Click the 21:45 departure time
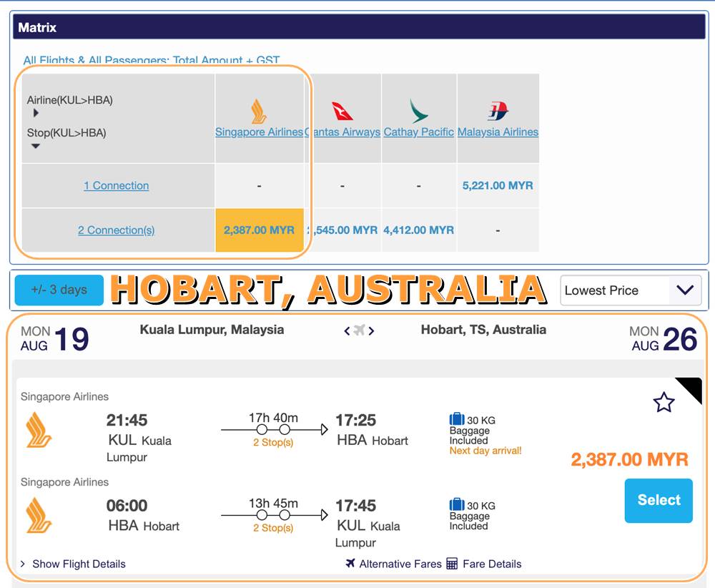This screenshot has height=588, width=715. click(127, 420)
